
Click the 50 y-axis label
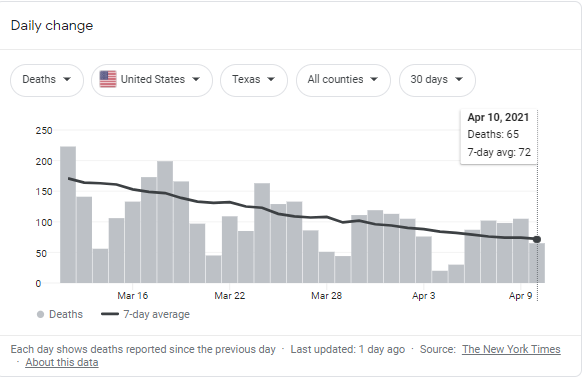(41, 253)
